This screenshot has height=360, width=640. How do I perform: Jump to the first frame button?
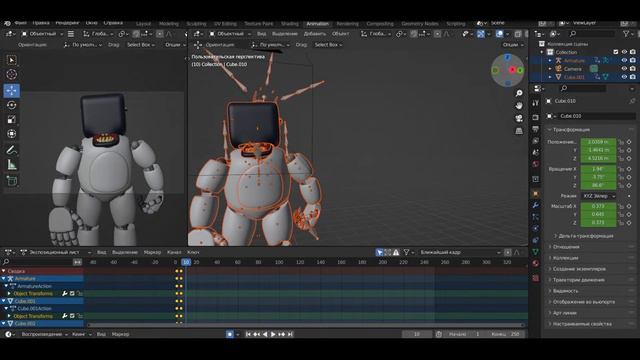pos(248,334)
